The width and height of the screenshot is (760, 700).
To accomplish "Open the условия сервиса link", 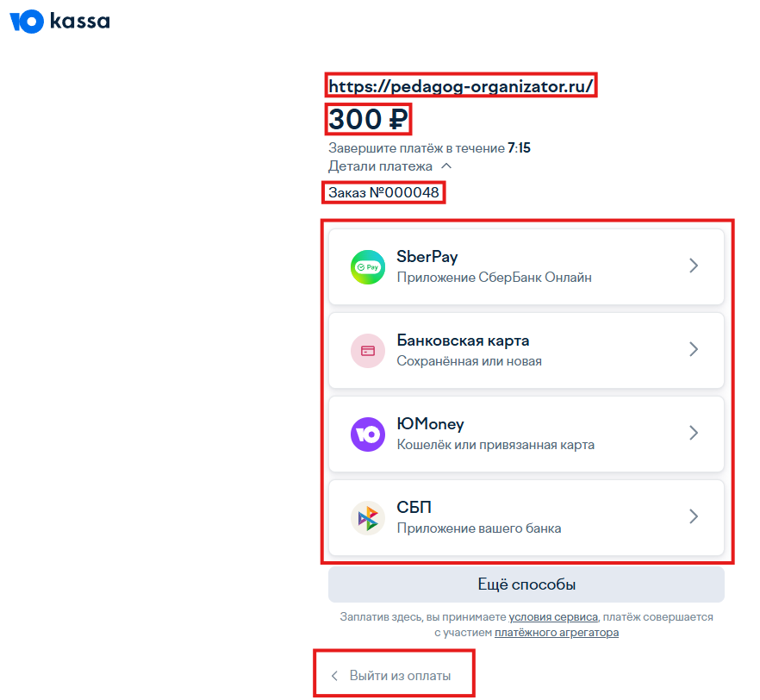I will pyautogui.click(x=553, y=617).
